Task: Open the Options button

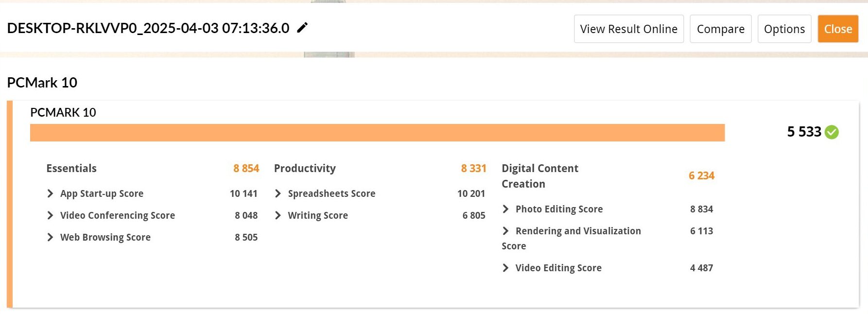Action: coord(784,29)
